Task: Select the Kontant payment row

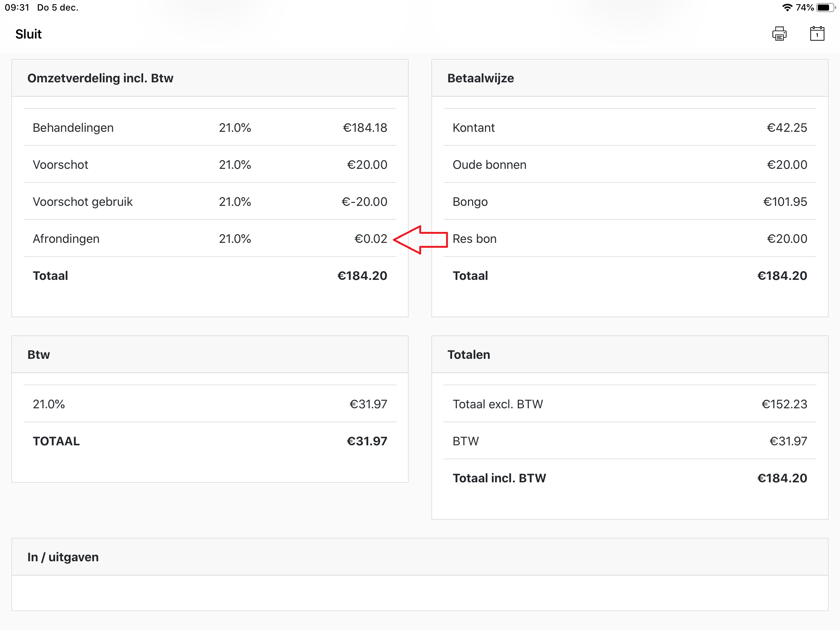Action: [629, 128]
